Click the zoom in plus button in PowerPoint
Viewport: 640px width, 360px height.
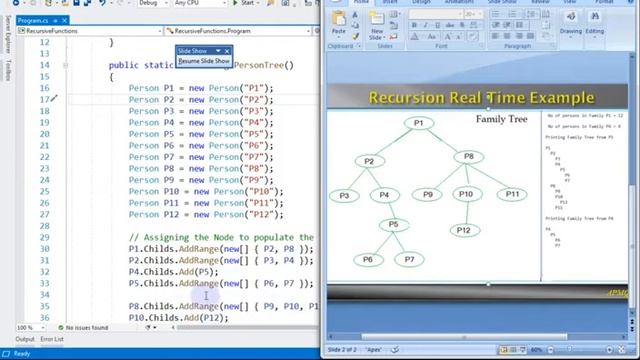[x=609, y=350]
